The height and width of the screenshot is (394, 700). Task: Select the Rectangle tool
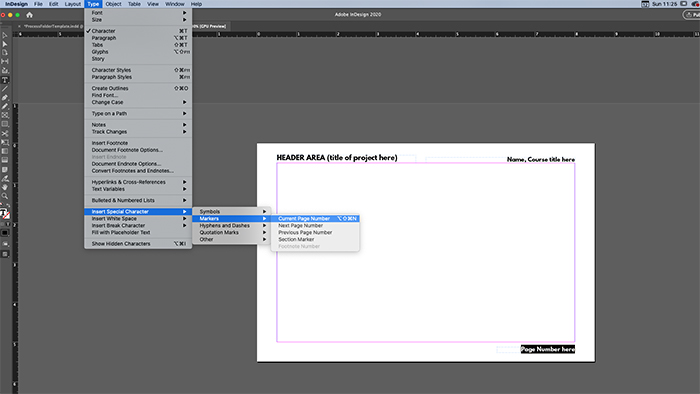click(5, 124)
